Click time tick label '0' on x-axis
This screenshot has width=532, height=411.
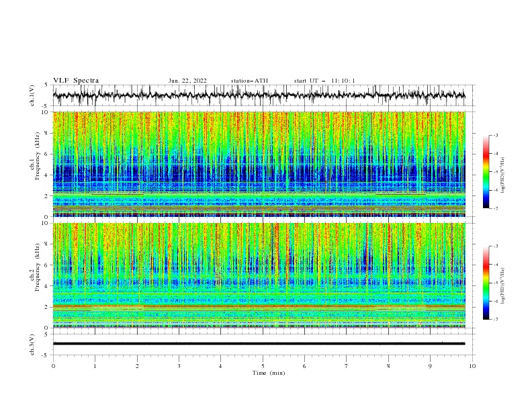click(x=53, y=366)
